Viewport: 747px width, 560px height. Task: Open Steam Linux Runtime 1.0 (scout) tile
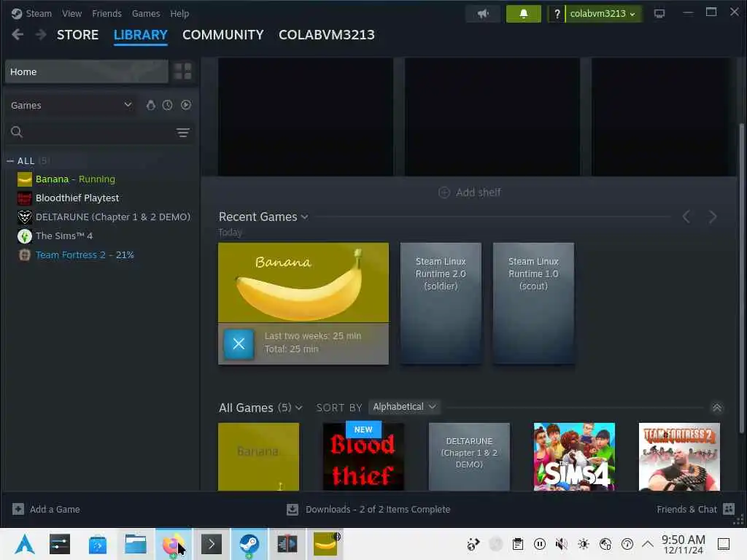(x=533, y=303)
